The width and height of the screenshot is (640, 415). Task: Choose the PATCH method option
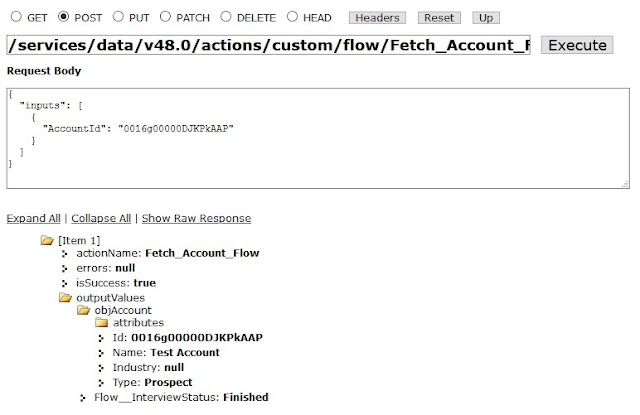(x=165, y=17)
